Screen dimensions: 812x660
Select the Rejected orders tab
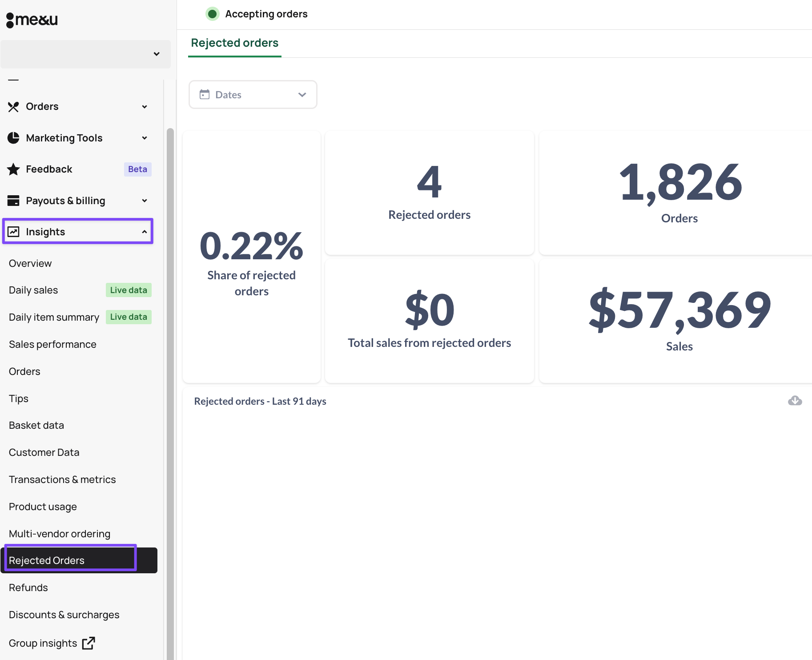click(x=234, y=43)
